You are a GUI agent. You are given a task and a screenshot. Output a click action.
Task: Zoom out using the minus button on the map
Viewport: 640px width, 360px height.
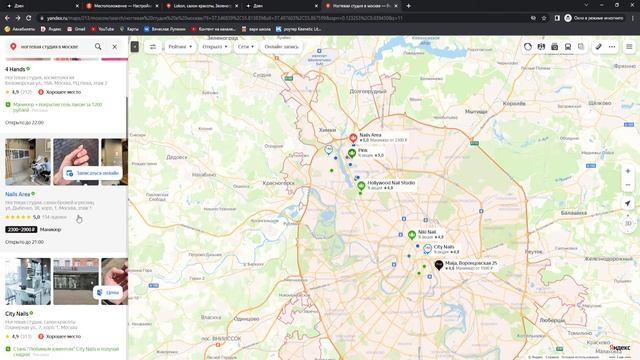pos(628,185)
